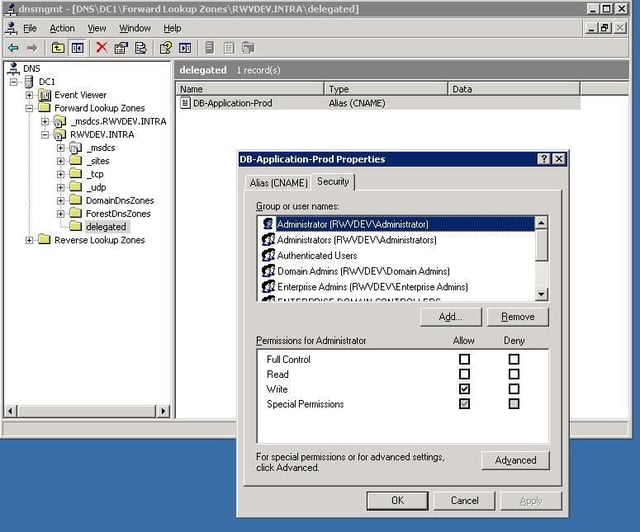
Task: Uncheck Allow for Write permission
Action: [x=464, y=389]
